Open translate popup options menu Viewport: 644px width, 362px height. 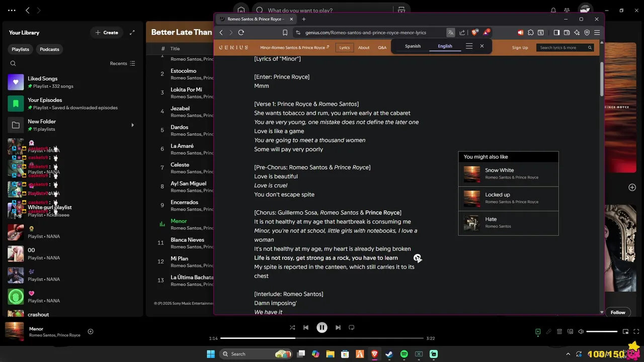[469, 46]
